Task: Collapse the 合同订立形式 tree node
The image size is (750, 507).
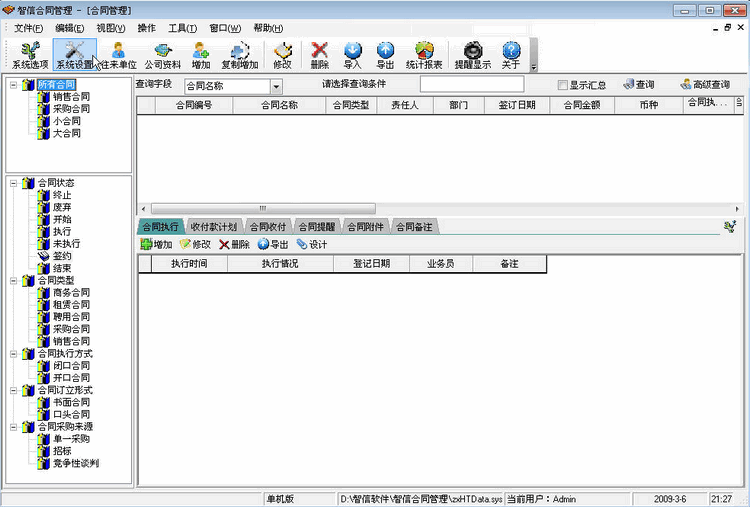Action: pos(13,390)
